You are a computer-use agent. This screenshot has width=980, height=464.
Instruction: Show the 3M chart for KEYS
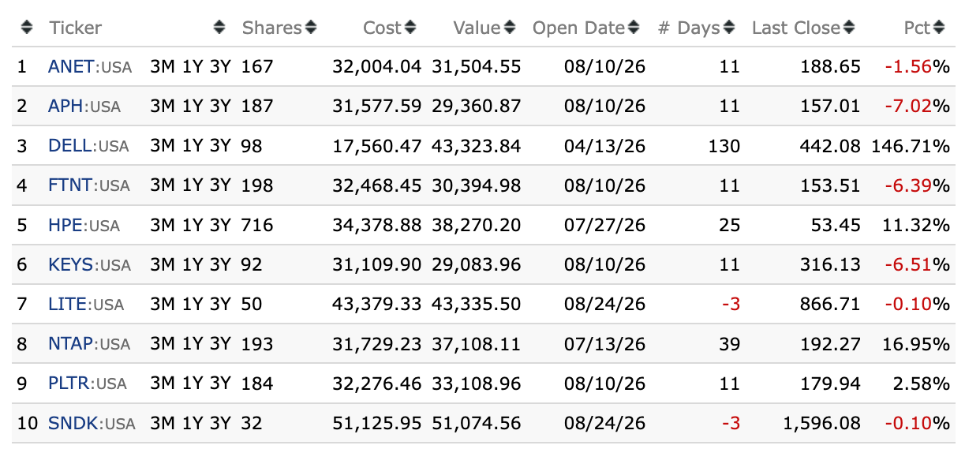[x=163, y=265]
